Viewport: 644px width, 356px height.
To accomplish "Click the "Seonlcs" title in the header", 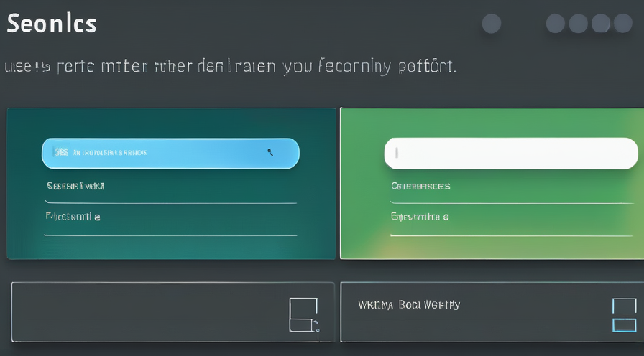I will pos(52,24).
